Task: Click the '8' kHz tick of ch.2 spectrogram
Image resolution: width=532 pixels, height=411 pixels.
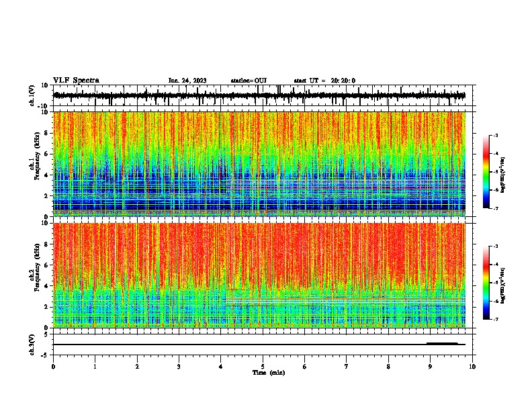Action: pyautogui.click(x=46, y=244)
